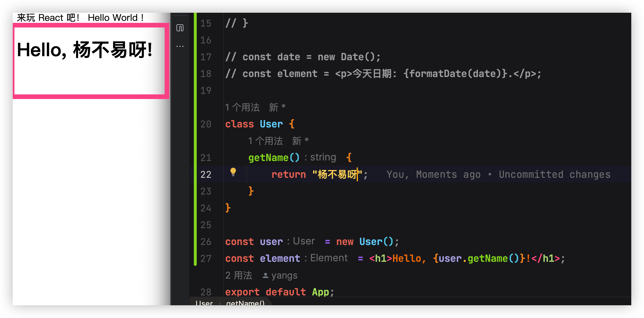
Task: Click the square panel icon in the editor sidebar
Action: pos(180,28)
